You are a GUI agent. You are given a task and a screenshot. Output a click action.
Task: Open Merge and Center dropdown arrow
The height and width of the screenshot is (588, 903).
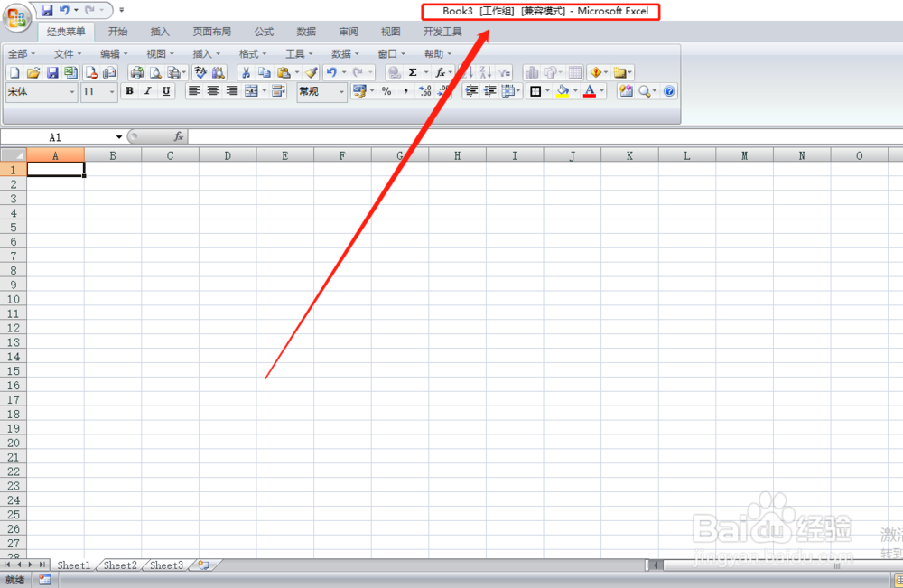(265, 91)
